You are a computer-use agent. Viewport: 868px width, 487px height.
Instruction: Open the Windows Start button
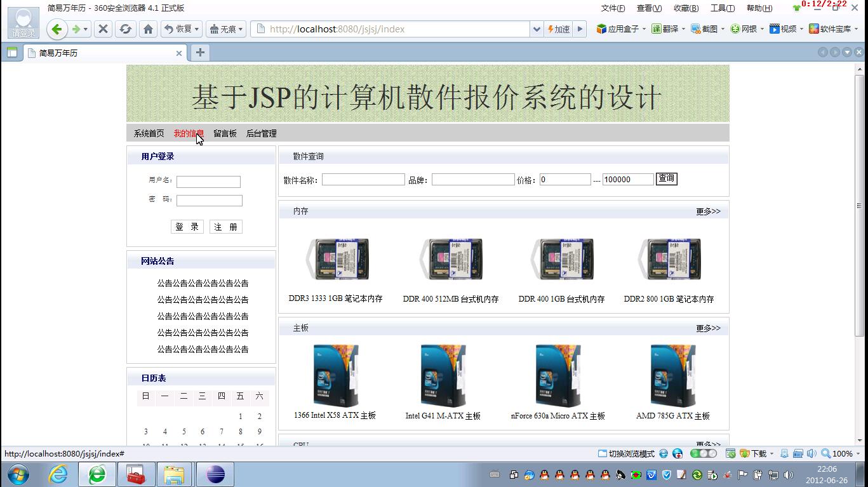tap(19, 475)
